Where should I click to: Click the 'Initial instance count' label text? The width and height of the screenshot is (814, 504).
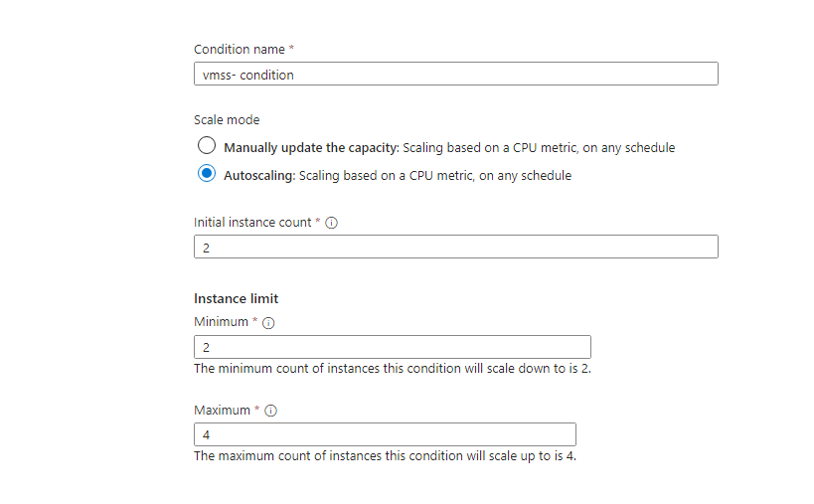pos(252,223)
